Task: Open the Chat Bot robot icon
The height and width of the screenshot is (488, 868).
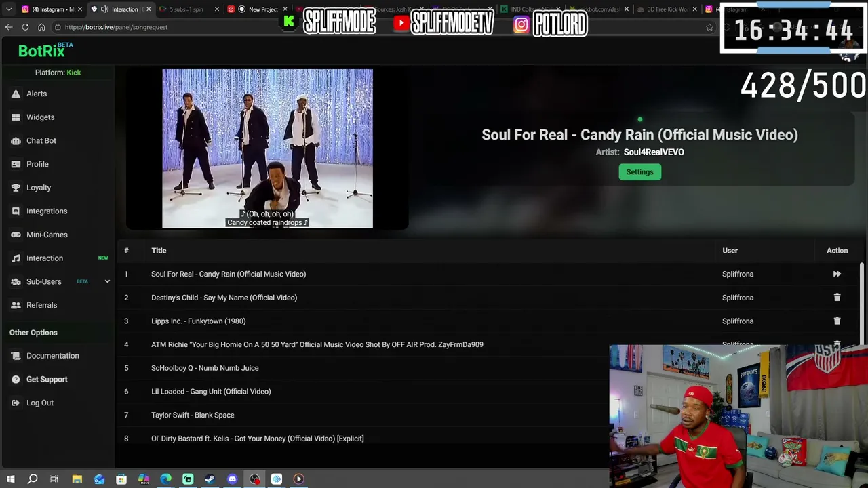Action: 16,141
